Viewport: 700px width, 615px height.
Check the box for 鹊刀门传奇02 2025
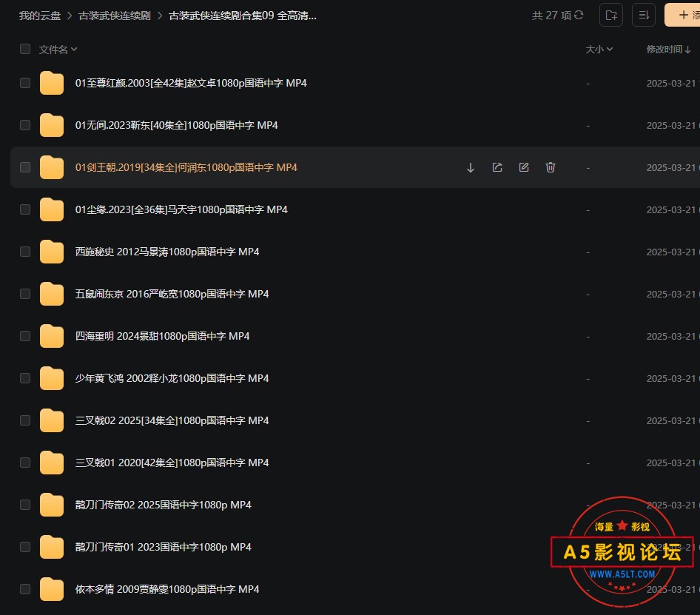[x=25, y=505]
